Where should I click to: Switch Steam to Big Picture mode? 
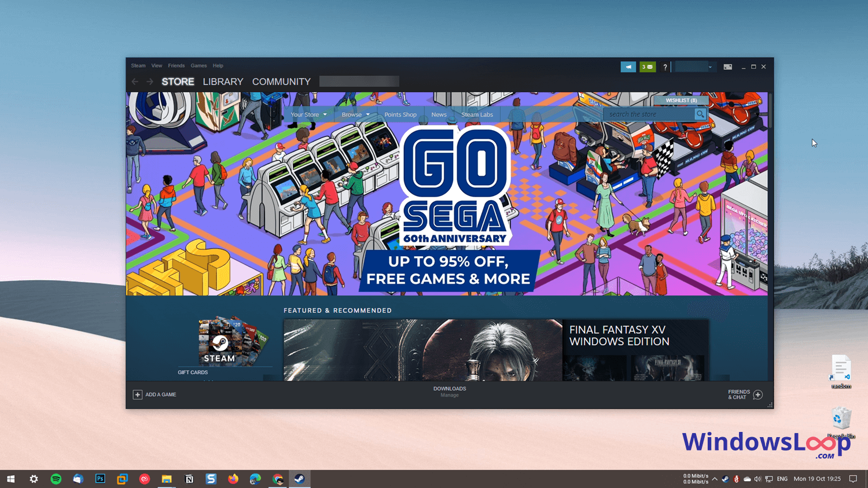(x=727, y=67)
